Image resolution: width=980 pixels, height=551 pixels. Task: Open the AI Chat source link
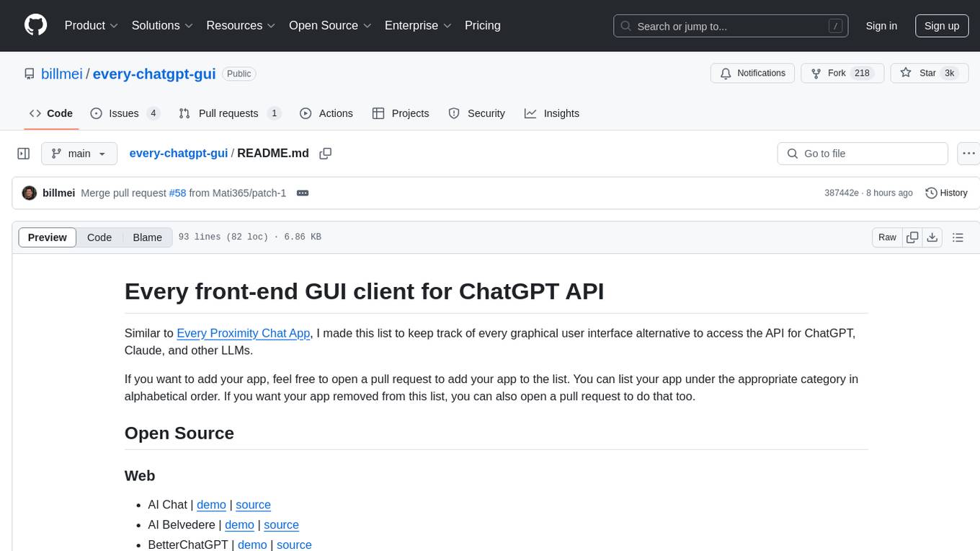[253, 505]
